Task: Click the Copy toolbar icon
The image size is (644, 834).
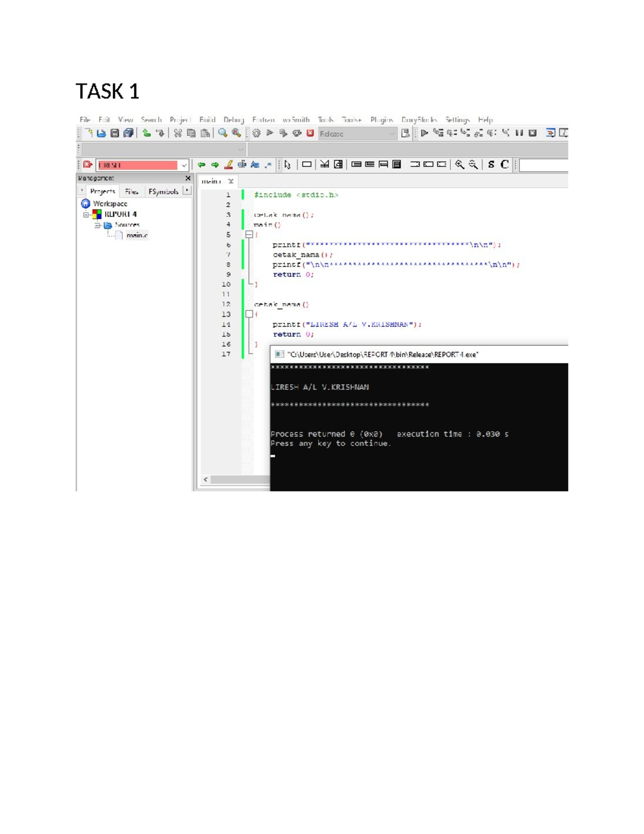Action: point(191,133)
